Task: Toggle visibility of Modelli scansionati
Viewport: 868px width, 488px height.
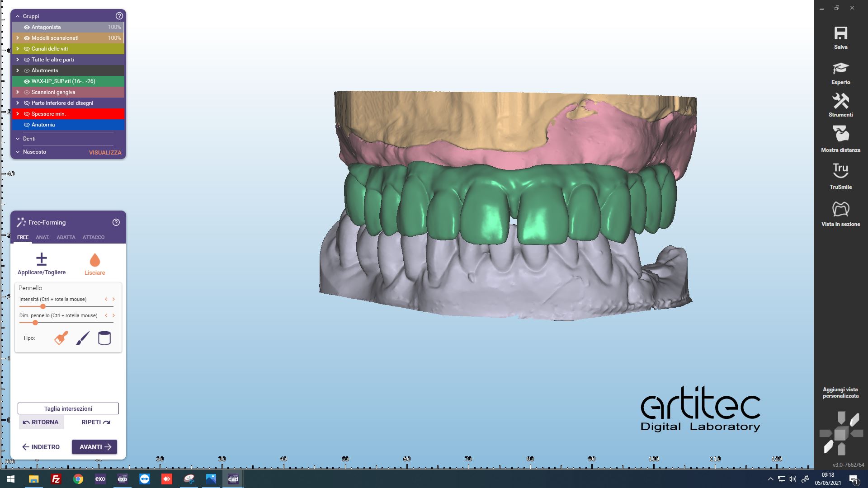Action: [x=27, y=38]
